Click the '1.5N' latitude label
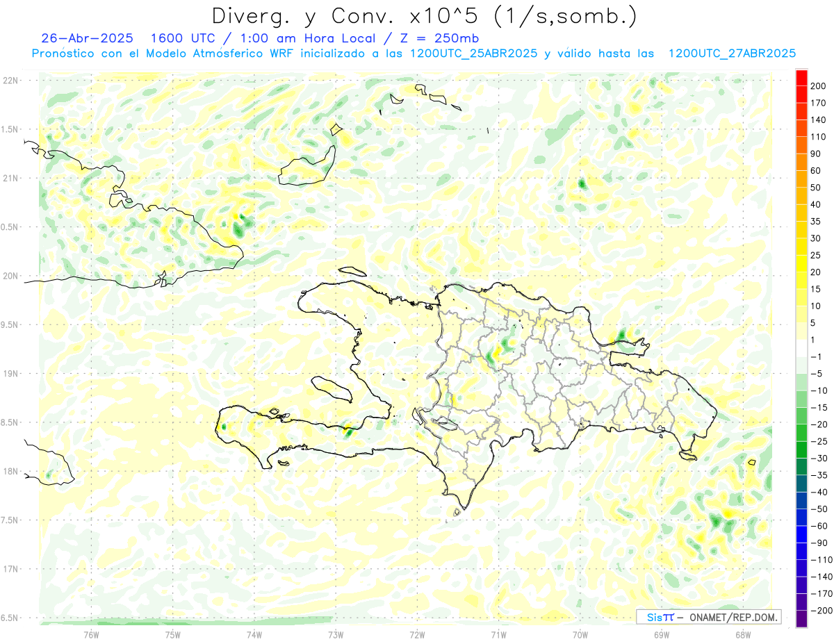Screen dimensions: 834x644 11,129
